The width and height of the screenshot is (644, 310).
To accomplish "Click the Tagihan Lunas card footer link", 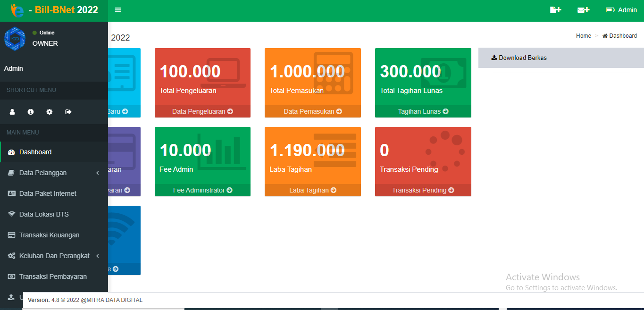I will 423,111.
